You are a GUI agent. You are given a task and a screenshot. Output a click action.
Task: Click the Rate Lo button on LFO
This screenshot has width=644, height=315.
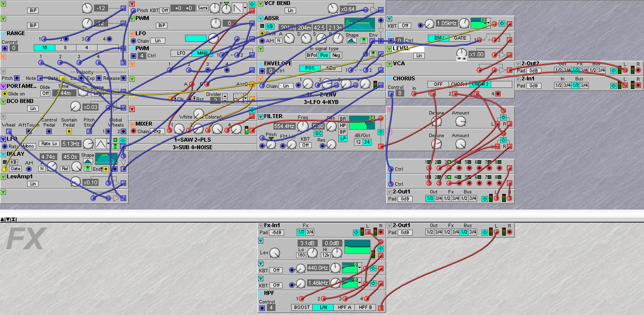click(50, 144)
